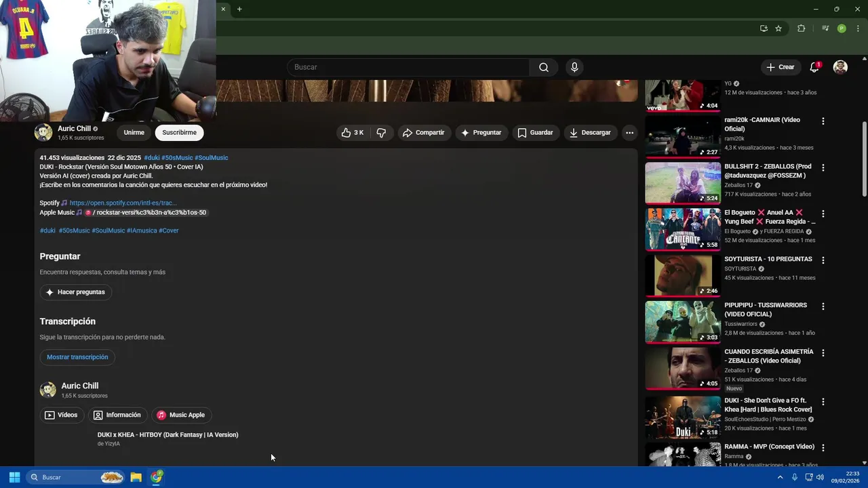
Task: Subscribe with Suscribirme button
Action: tap(179, 133)
